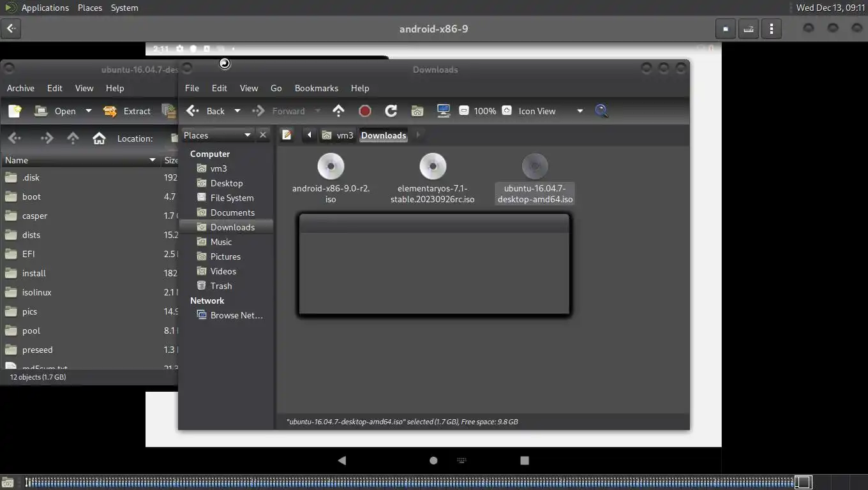Click the date and time in the top panel
Screen dimensions: 868x490
(830, 8)
